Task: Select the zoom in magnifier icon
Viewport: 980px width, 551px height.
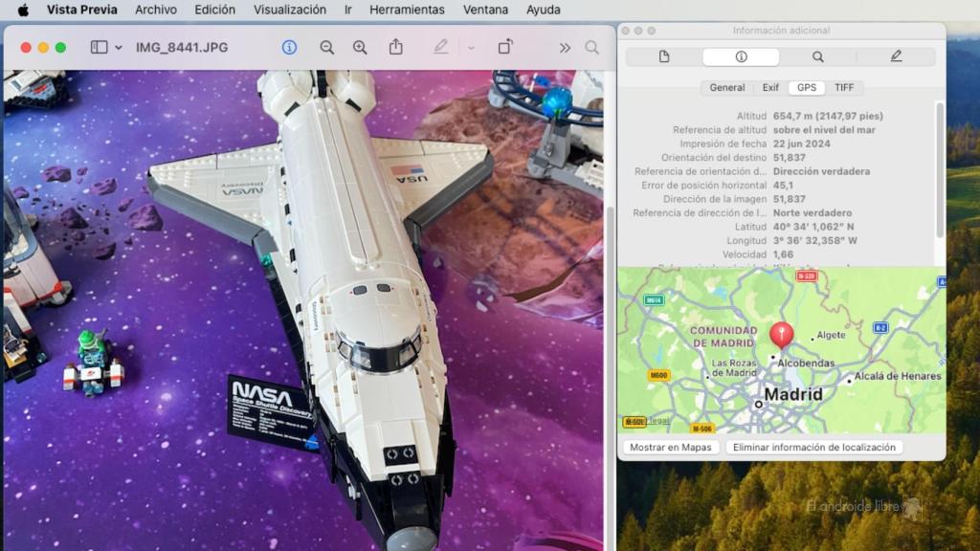Action: 359,46
